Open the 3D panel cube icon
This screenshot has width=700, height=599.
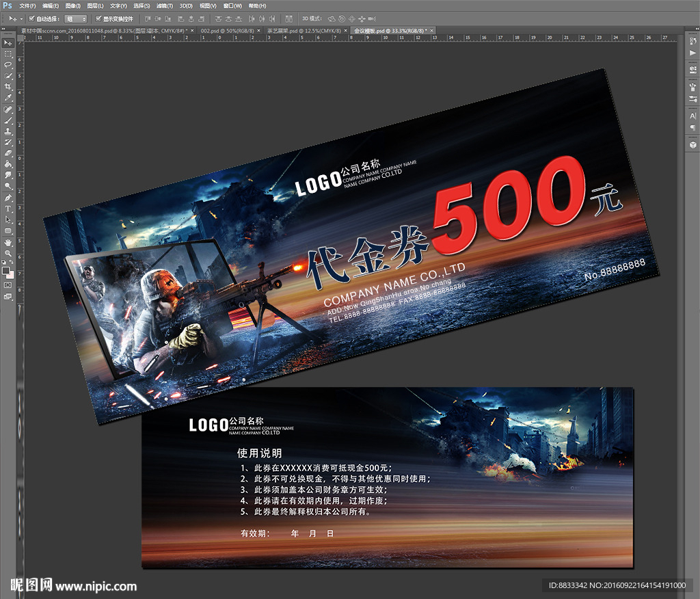tap(693, 145)
